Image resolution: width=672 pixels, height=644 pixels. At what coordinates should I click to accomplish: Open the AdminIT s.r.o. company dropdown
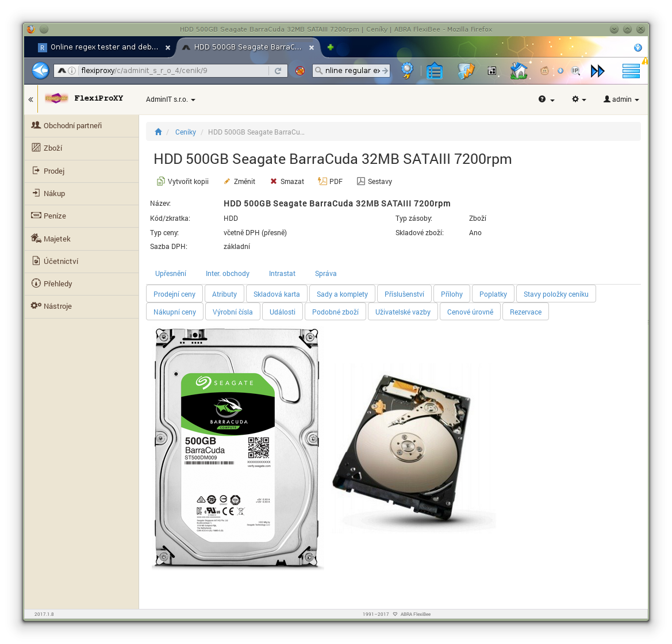[171, 99]
